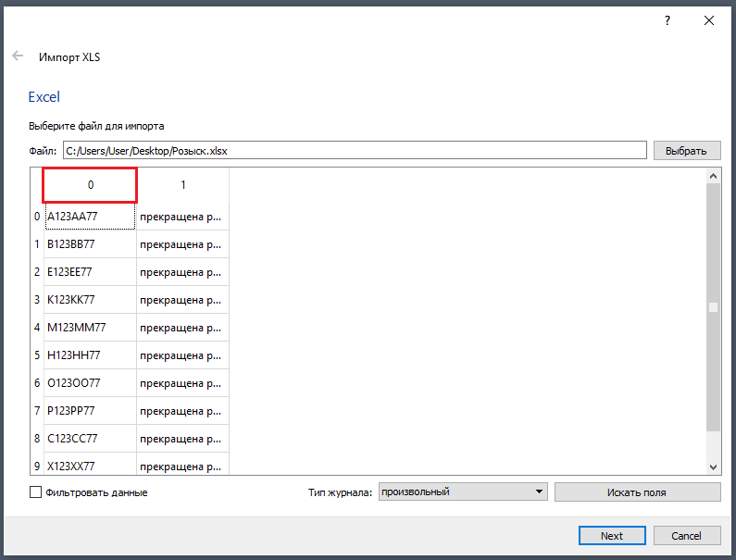The height and width of the screenshot is (560, 736).
Task: Click the help question mark icon
Action: tap(667, 19)
